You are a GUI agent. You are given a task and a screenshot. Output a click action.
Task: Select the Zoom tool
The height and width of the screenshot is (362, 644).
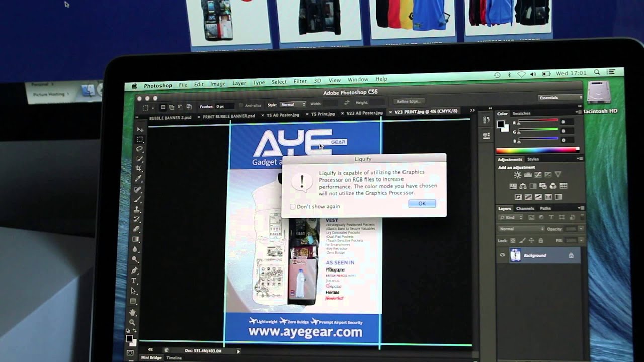pos(132,322)
